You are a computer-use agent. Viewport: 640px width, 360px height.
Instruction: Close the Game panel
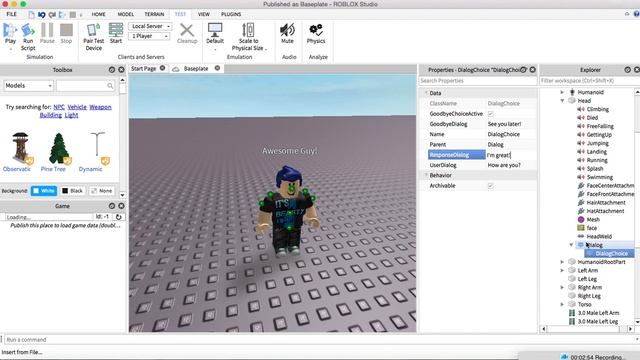click(x=121, y=206)
